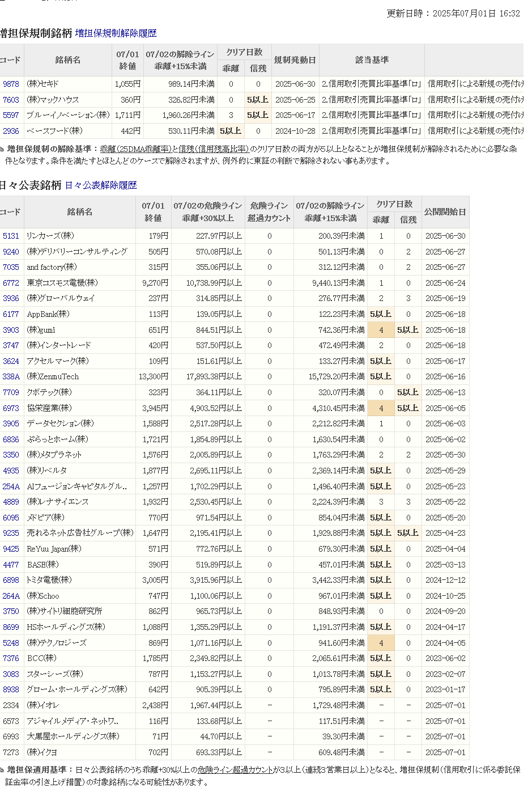Open stock code 6095 for メドピア
Screen dimensions: 532x792
pyautogui.click(x=11, y=518)
